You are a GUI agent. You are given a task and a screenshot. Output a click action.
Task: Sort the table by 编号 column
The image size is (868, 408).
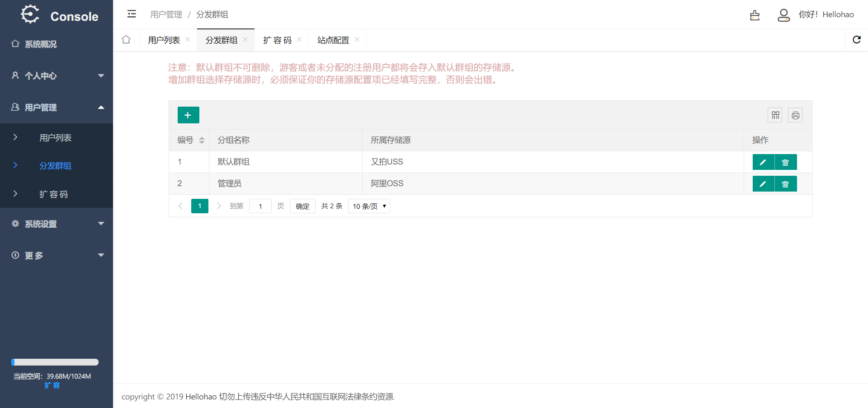[202, 141]
